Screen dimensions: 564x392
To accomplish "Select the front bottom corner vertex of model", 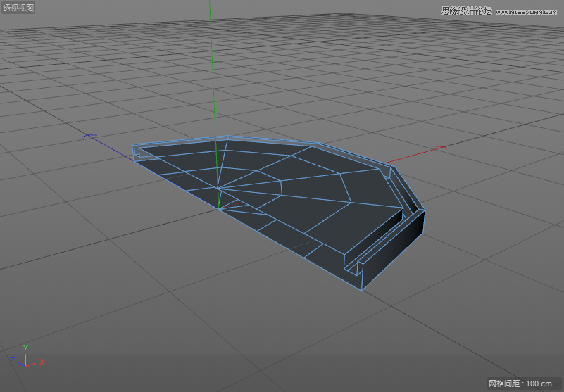I will point(362,290).
